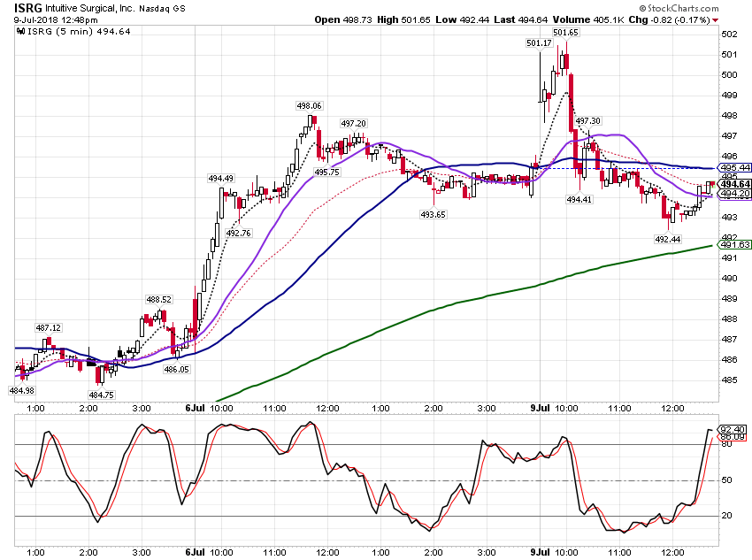Click the '9-Jul-2018 12:48pm' timestamp

[x=56, y=20]
